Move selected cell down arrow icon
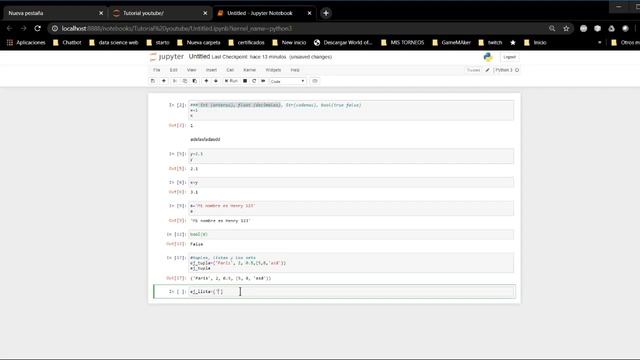Image resolution: width=640 pixels, height=360 pixels. click(216, 81)
